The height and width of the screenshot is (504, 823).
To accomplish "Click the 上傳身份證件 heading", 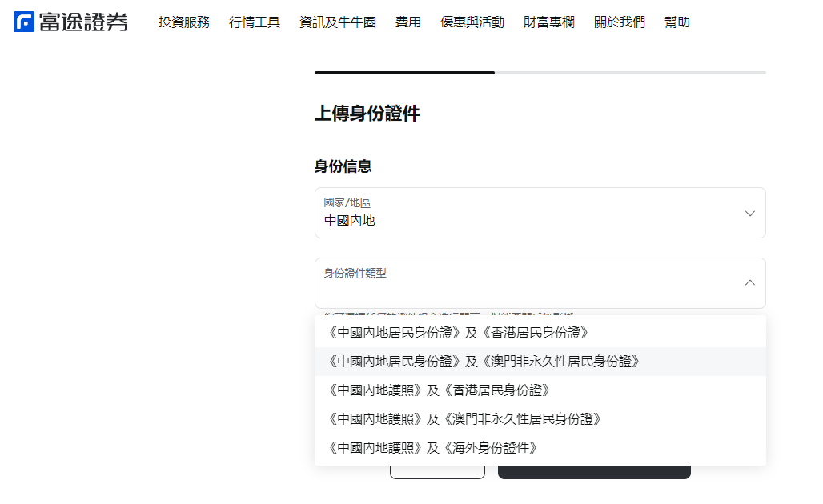I will (367, 114).
